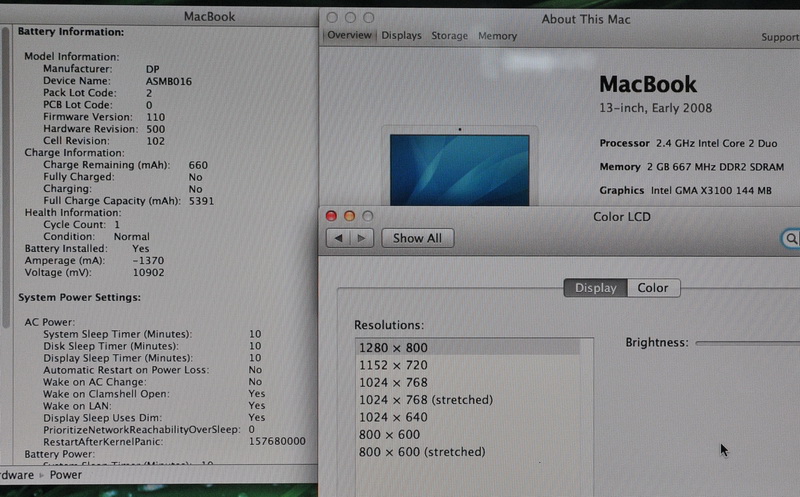Click the Battery Power section label
Screen dimensions: 800x497
click(x=59, y=454)
